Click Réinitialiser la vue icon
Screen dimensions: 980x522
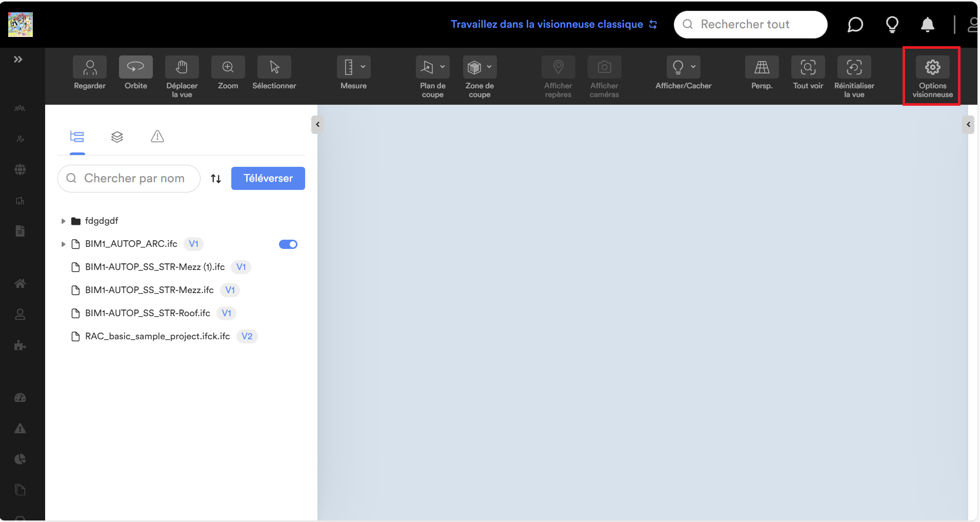tap(854, 67)
